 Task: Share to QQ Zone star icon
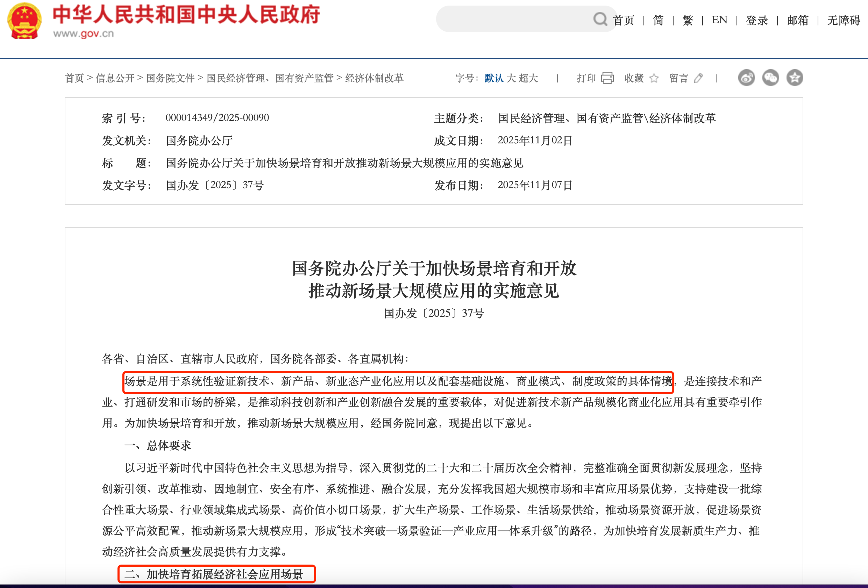795,78
